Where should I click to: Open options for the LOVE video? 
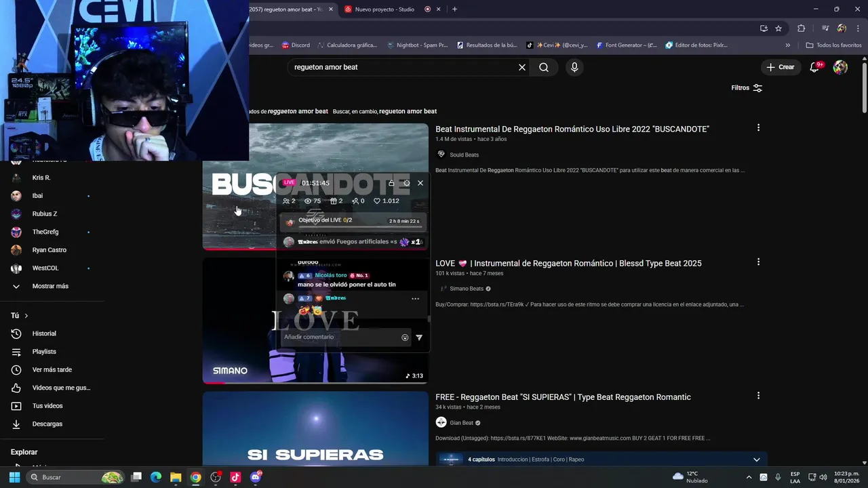click(758, 262)
